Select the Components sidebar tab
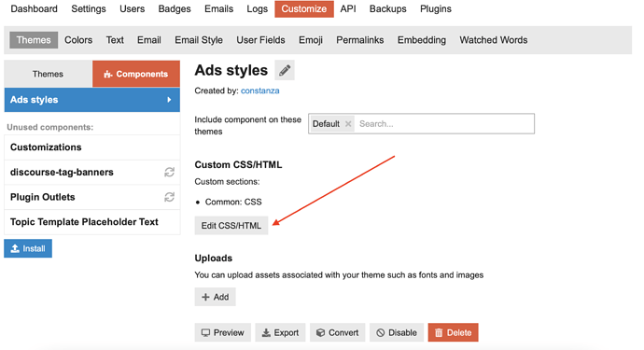Image resolution: width=644 pixels, height=350 pixels. pos(136,74)
